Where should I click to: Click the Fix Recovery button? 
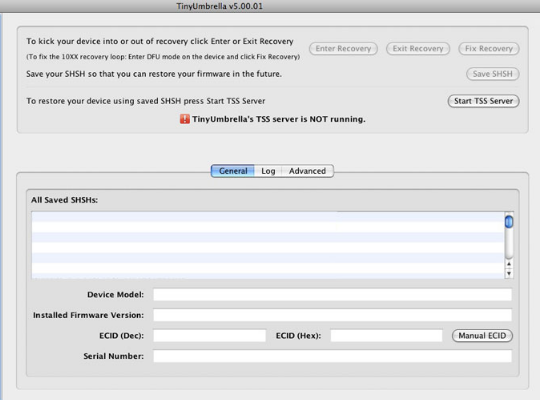coord(489,49)
